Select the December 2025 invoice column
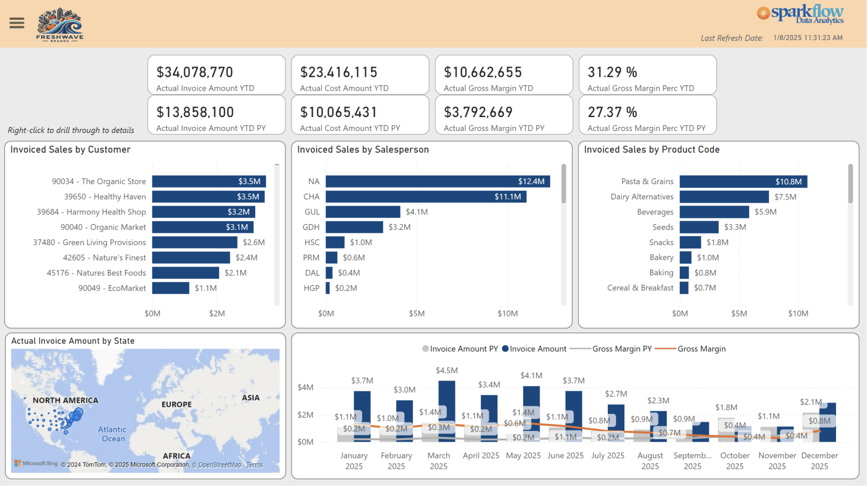Screen dimensions: 868x487 tap(828, 423)
